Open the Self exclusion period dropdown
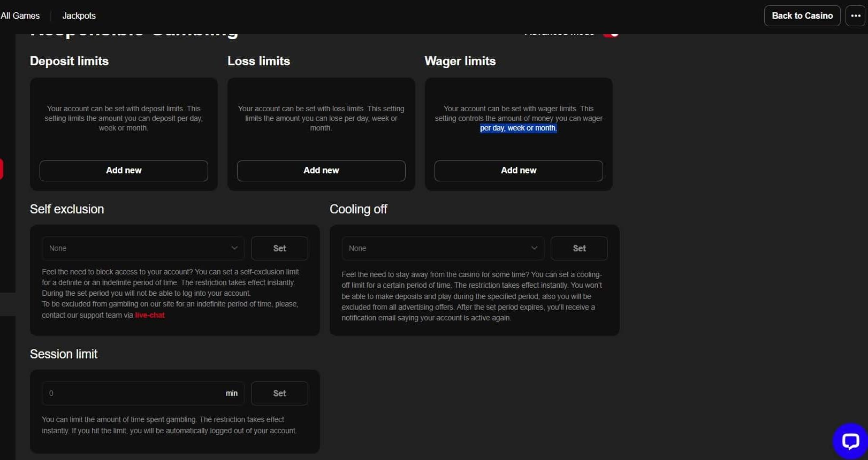The image size is (868, 460). (x=143, y=248)
